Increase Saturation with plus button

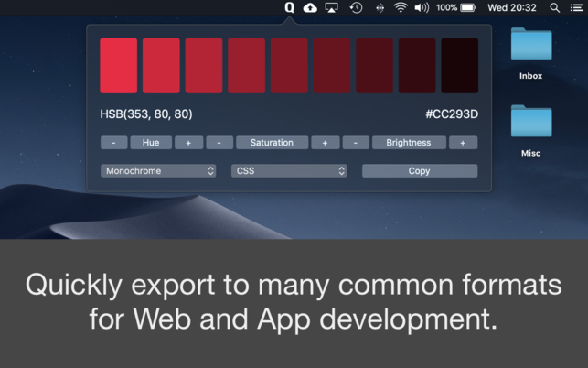tap(326, 143)
